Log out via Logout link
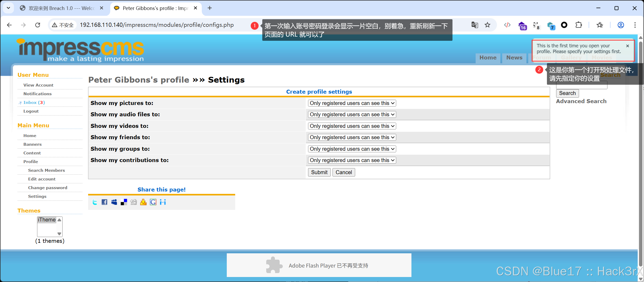 click(31, 111)
